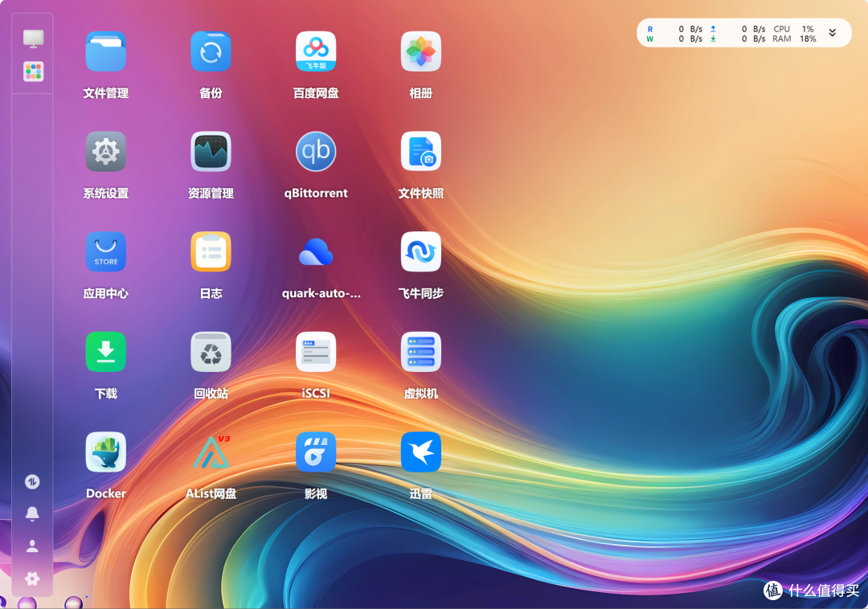The height and width of the screenshot is (609, 868).
Task: Open 文件快照 file snapshot app
Action: (x=420, y=152)
